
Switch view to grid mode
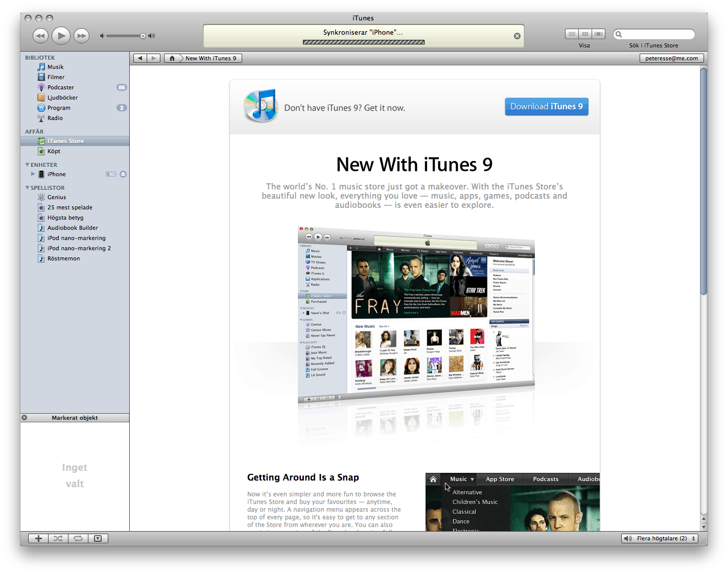coord(585,34)
